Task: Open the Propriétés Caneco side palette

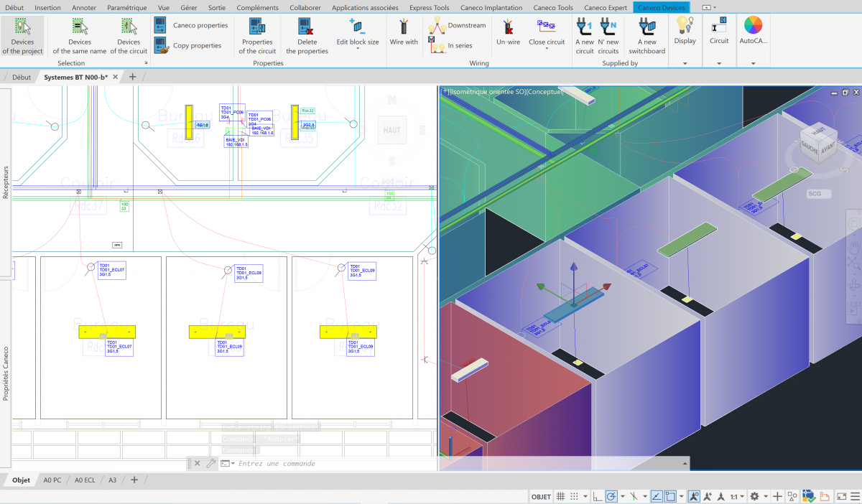Action: (x=6, y=373)
